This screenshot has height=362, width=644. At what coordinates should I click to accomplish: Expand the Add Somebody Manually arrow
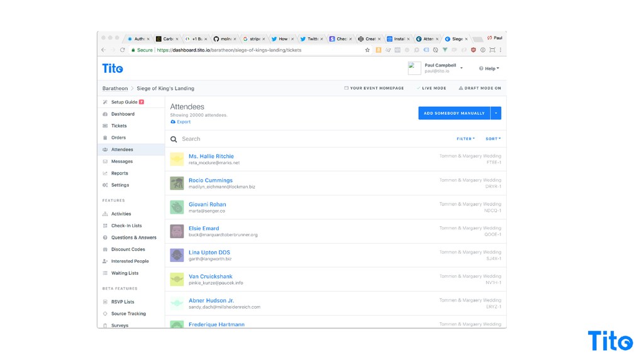[496, 113]
